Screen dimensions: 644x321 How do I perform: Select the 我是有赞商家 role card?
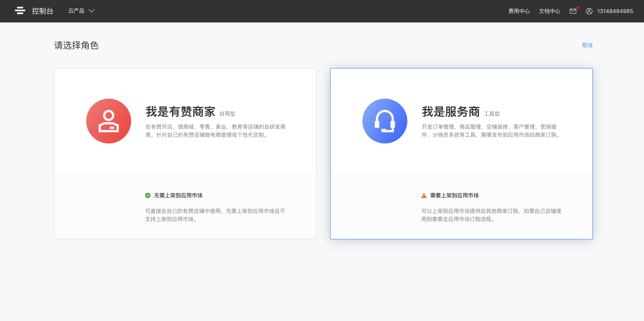[x=185, y=154]
